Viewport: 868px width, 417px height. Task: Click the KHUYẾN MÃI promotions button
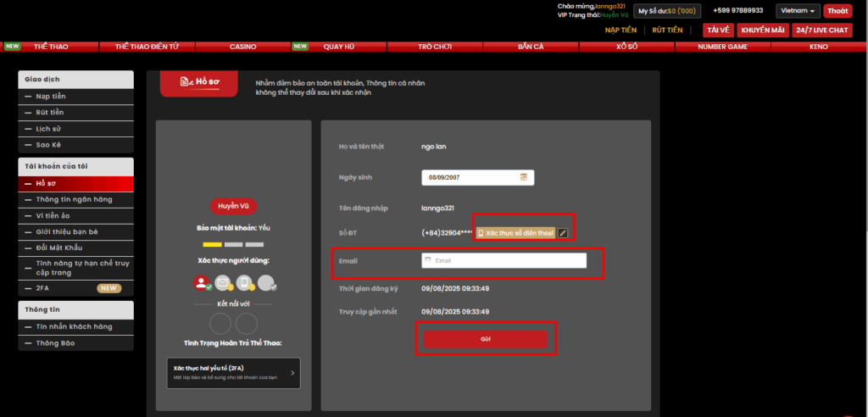763,30
